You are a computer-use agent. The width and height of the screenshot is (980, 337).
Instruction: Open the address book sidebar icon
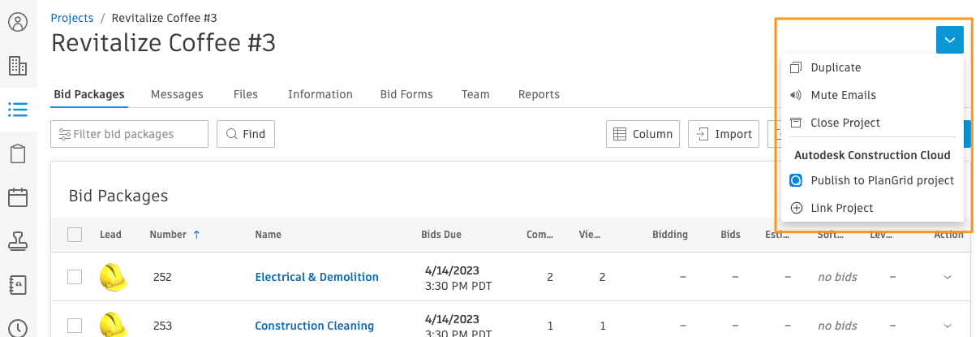(18, 285)
